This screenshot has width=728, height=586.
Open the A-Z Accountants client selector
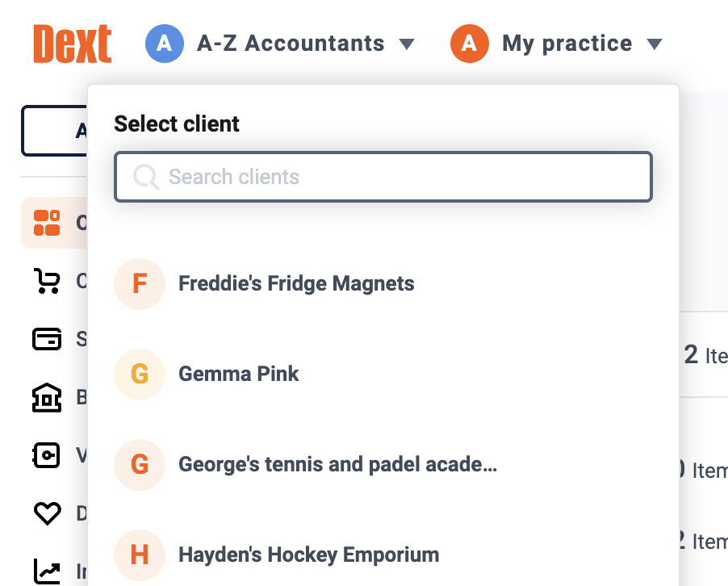280,44
